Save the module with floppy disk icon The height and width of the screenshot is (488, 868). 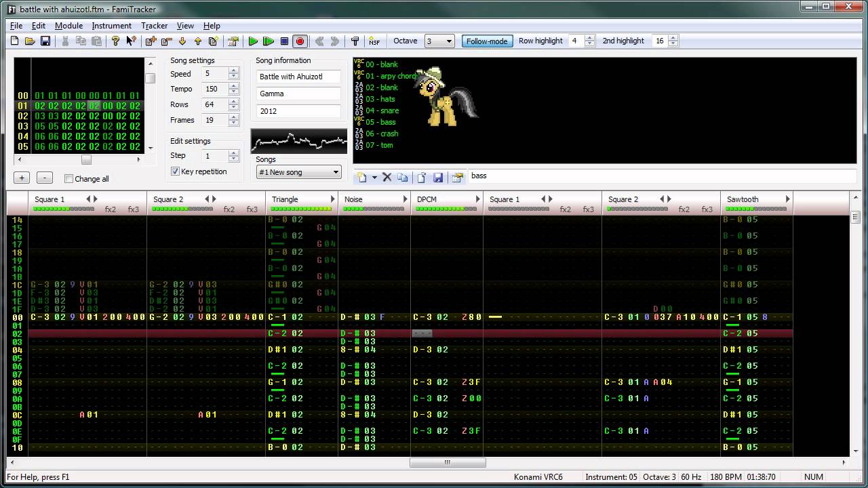tap(45, 41)
